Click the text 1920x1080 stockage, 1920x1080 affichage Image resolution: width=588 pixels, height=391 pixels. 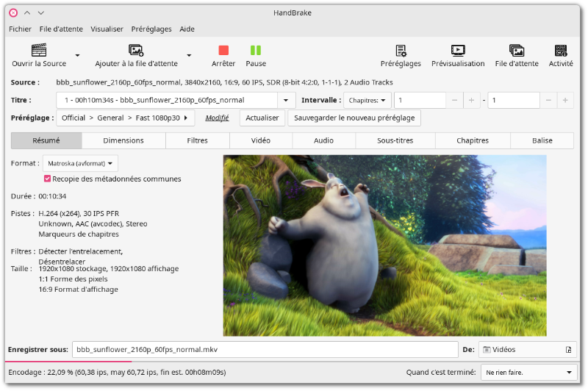pyautogui.click(x=108, y=269)
